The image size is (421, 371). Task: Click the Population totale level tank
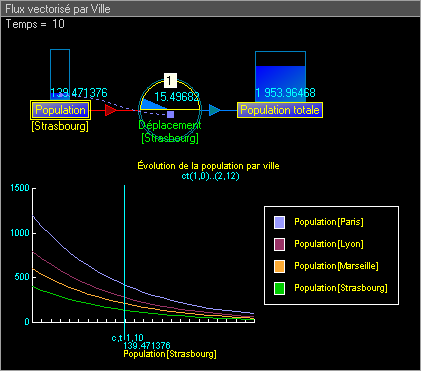pos(280,77)
